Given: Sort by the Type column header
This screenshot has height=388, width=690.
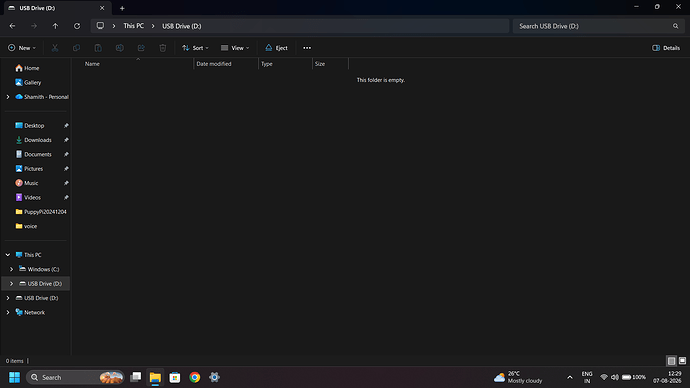Looking at the screenshot, I should tap(285, 64).
